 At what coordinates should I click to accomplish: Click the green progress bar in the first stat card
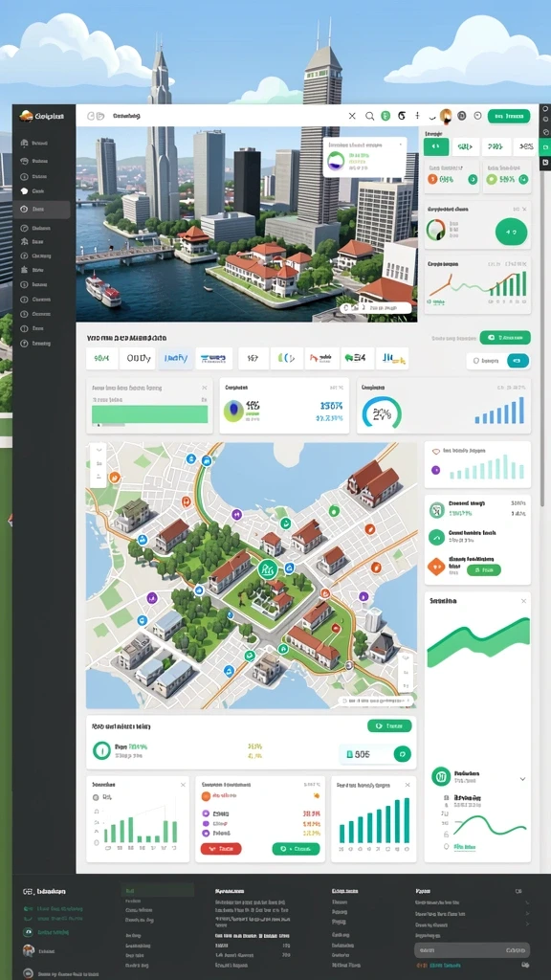click(x=150, y=414)
